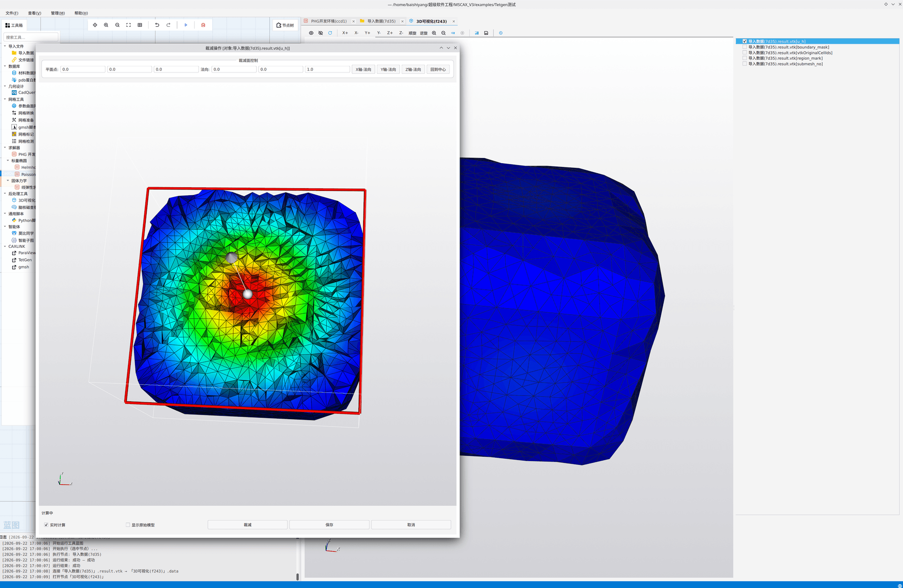Image resolution: width=903 pixels, height=588 pixels.
Task: Click the hide-all crossed-eye icon in 3D toolbar
Action: [321, 33]
